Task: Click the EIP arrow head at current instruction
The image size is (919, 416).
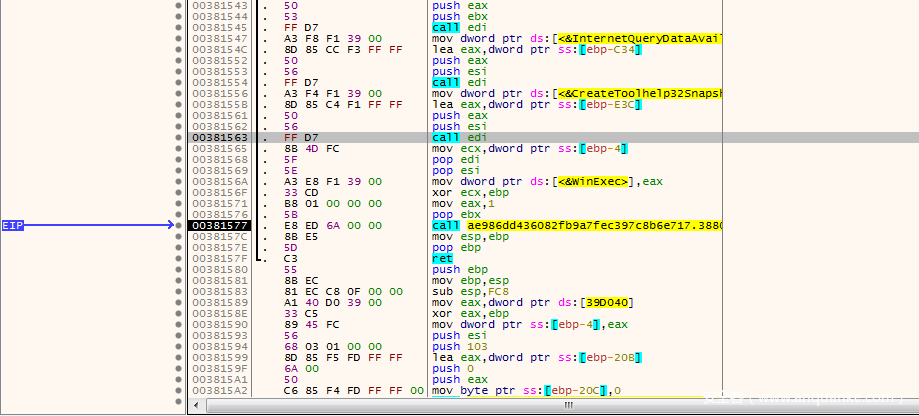Action: [169, 226]
